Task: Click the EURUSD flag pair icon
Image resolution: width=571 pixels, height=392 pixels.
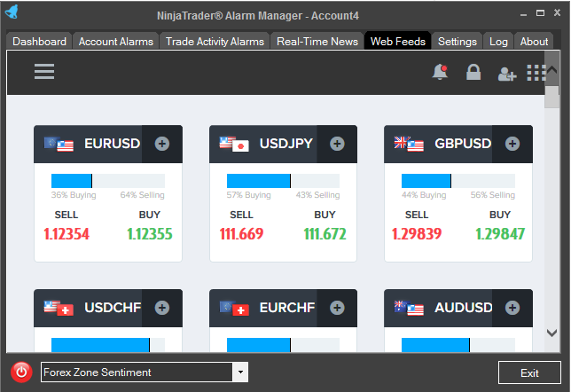Action: point(59,145)
